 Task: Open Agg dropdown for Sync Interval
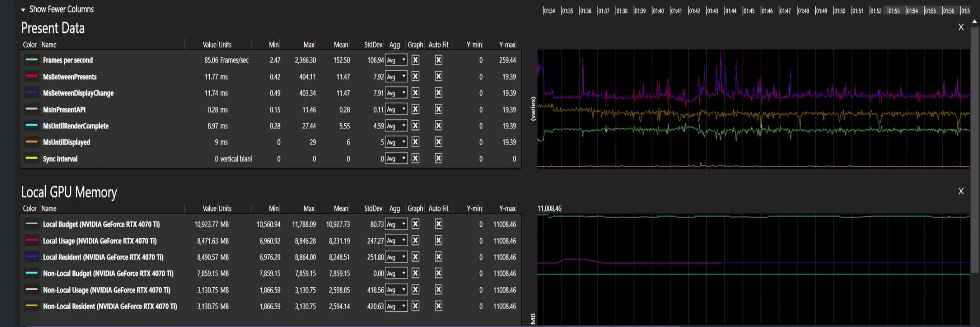pos(396,158)
